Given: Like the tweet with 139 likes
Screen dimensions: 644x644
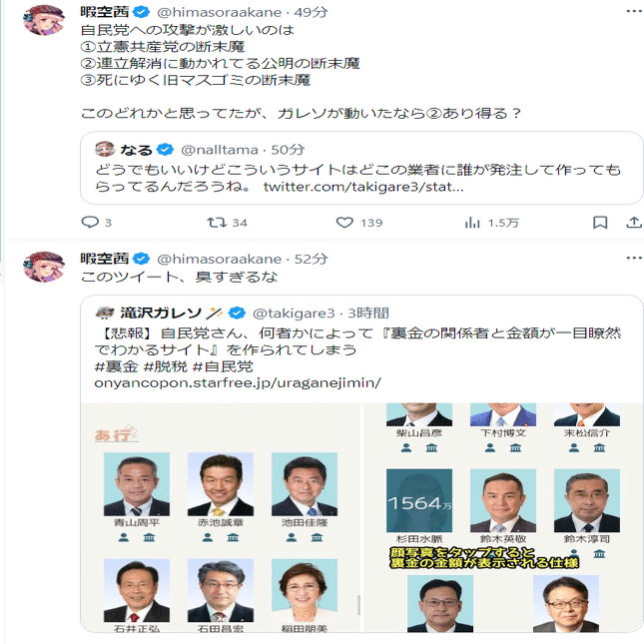Looking at the screenshot, I should click(344, 223).
